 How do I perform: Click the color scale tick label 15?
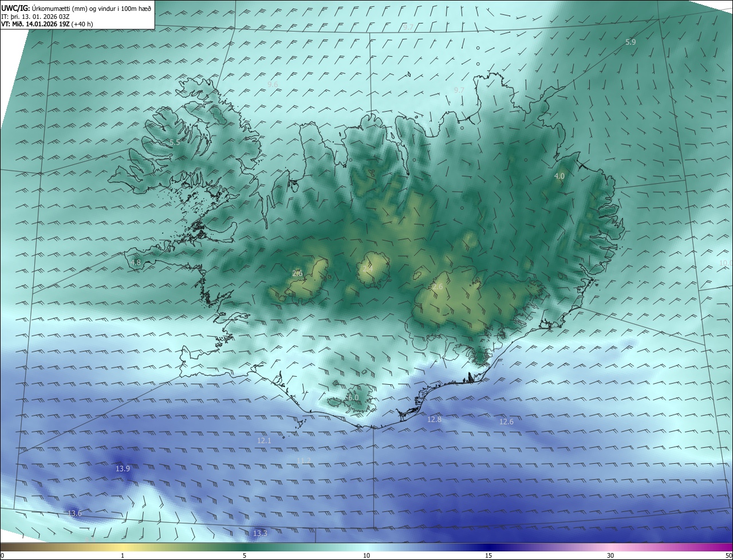point(488,555)
